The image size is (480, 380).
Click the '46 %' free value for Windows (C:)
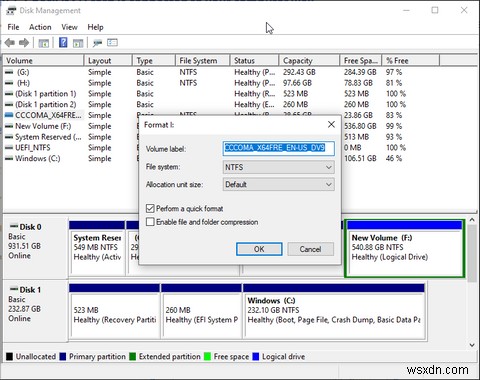[x=394, y=158]
